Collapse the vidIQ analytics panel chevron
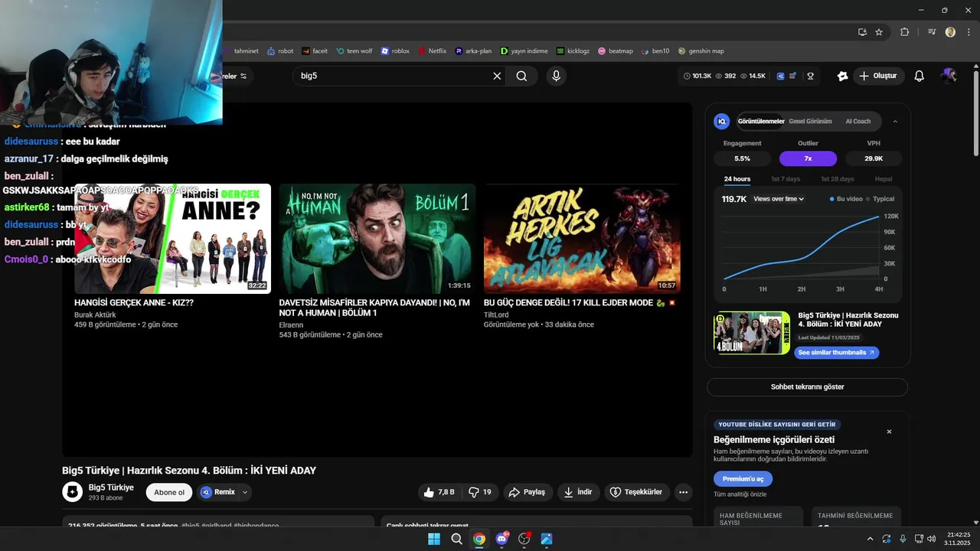980x551 pixels. [x=895, y=121]
